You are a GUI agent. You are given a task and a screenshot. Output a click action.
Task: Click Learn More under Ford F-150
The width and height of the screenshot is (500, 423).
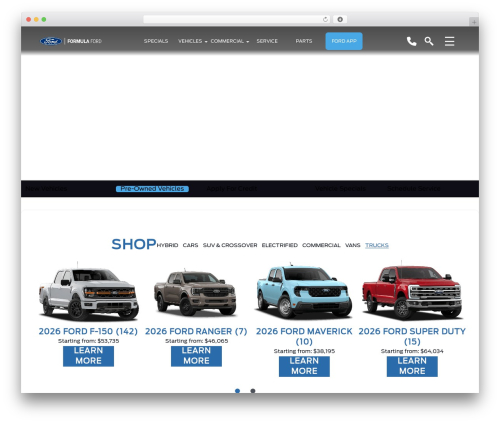tap(88, 356)
